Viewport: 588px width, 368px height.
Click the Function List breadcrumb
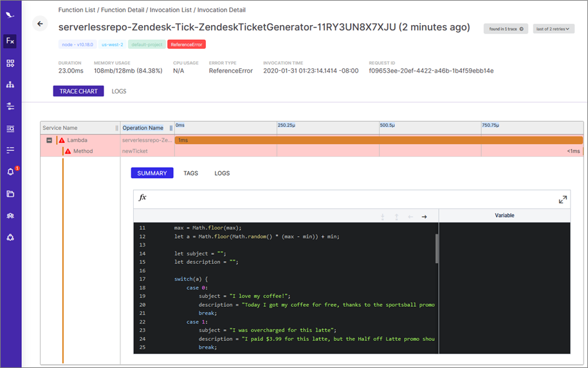coord(77,10)
